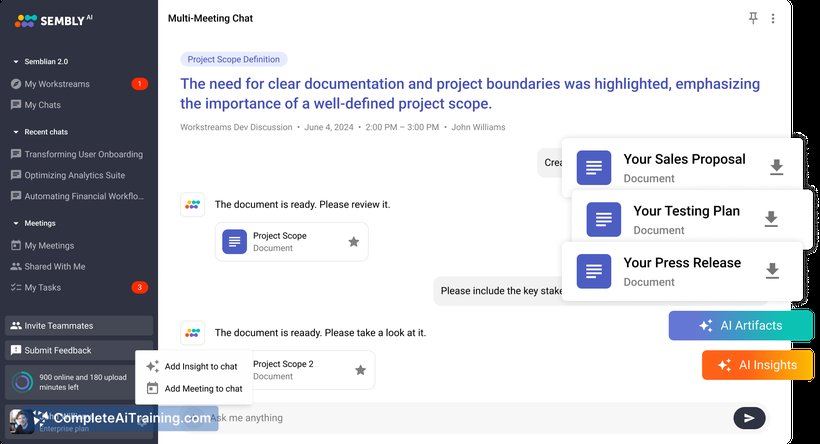Click the My Chats speech bubble icon
The height and width of the screenshot is (444, 820).
(16, 105)
